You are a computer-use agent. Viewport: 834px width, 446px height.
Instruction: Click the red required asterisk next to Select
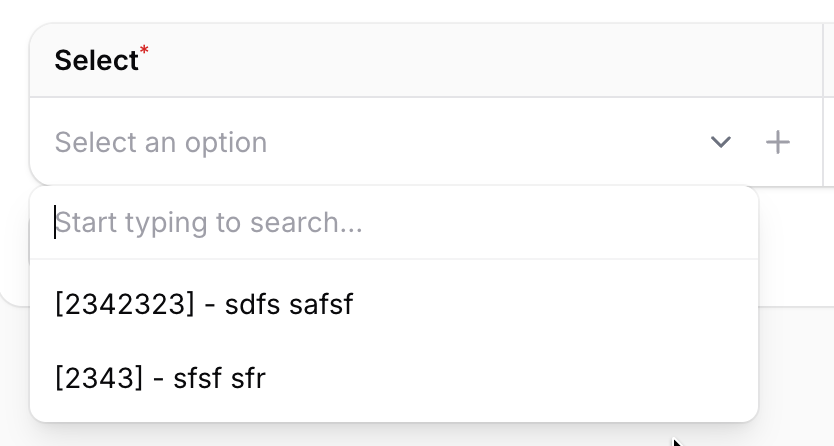(144, 50)
